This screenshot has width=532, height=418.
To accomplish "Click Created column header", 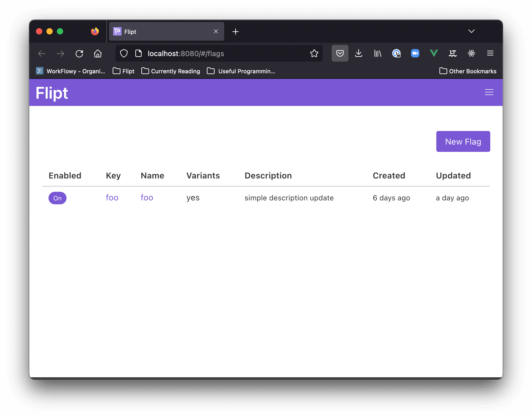I will pos(389,176).
